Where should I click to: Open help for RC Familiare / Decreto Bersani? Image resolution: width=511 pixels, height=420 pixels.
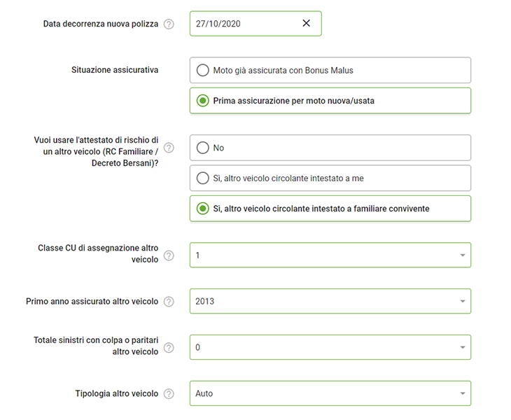click(x=169, y=148)
